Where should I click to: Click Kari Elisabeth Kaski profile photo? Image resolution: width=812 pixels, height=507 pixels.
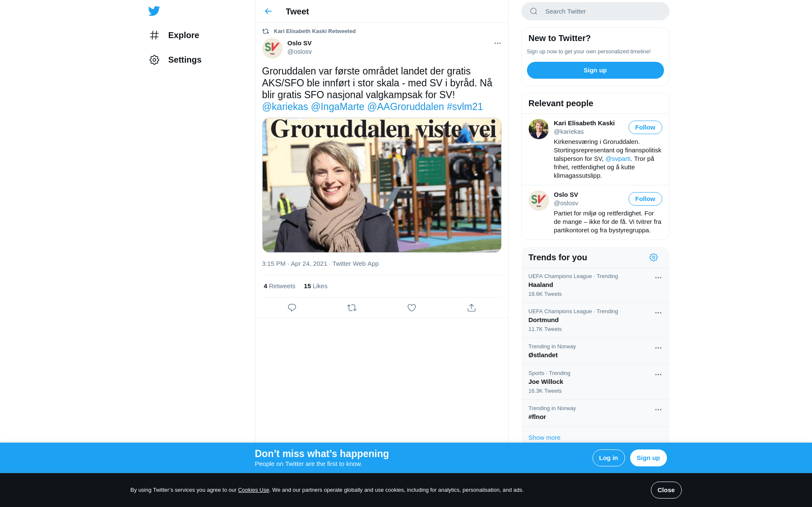point(538,129)
